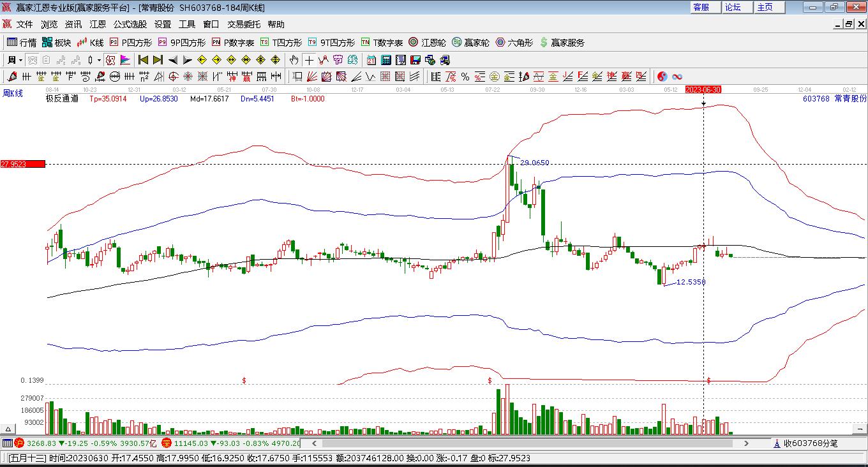Click the Tp=35.0914 channel value
868x467 pixels.
tap(108, 99)
